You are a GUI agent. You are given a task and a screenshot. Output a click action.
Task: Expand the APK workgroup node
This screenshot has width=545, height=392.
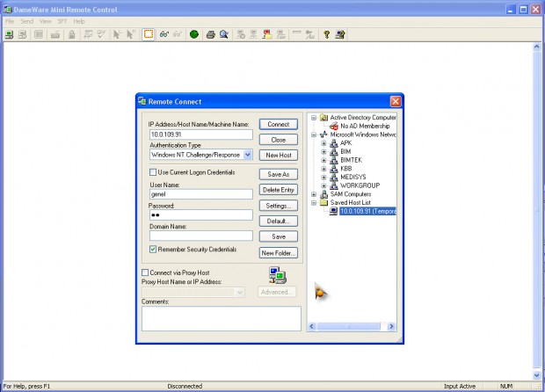(323, 143)
